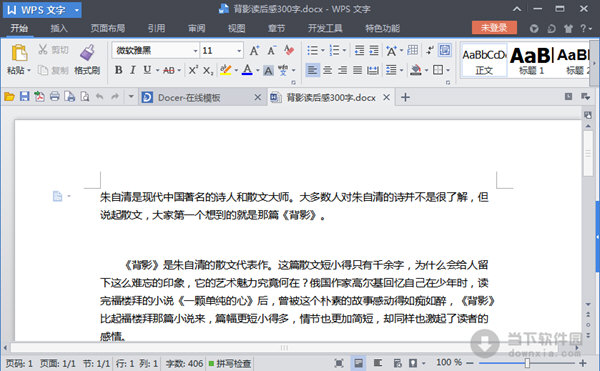Center align the paragraph
This screenshot has height=371, width=600.
click(327, 70)
